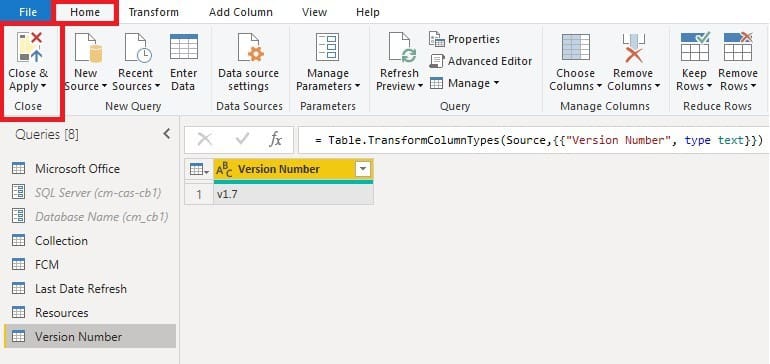
Task: Expand the Refresh Preview dropdown arrow
Action: click(x=420, y=87)
